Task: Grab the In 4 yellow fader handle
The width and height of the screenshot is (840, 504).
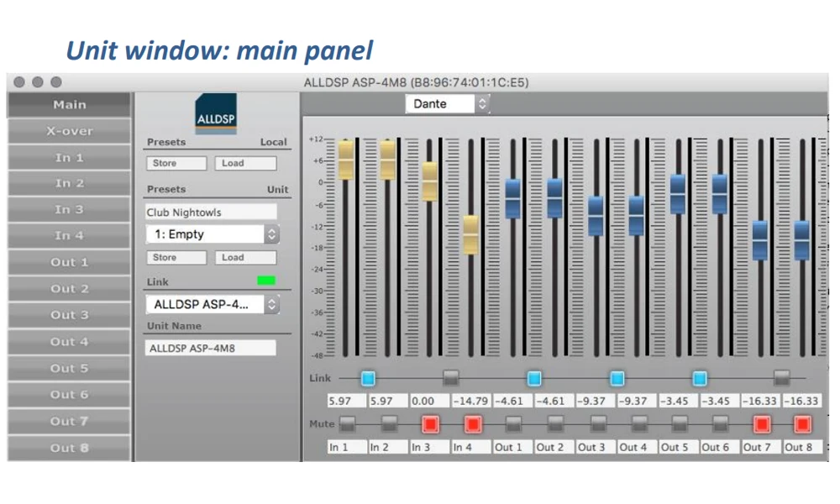Action: pos(470,234)
